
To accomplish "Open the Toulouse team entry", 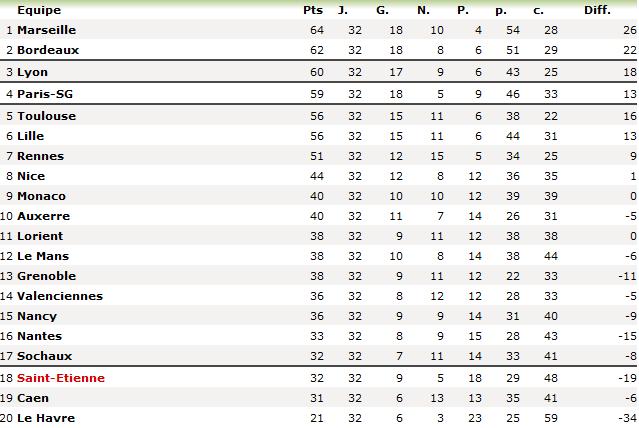I will click(x=46, y=116).
